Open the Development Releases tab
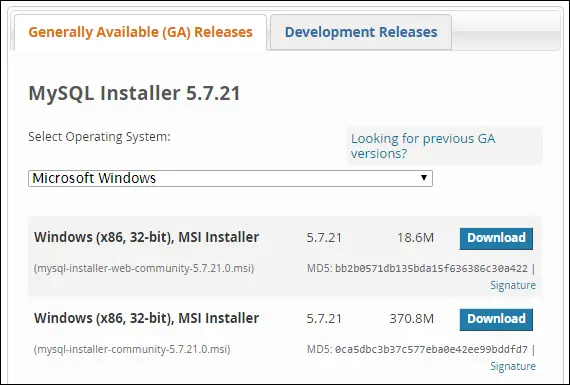Screen dimensions: 570x385 coord(361,32)
